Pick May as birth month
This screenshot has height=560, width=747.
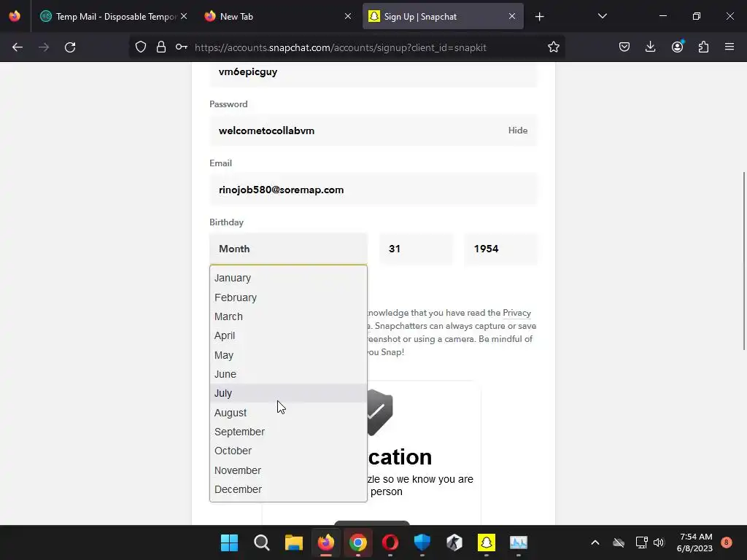[288, 355]
